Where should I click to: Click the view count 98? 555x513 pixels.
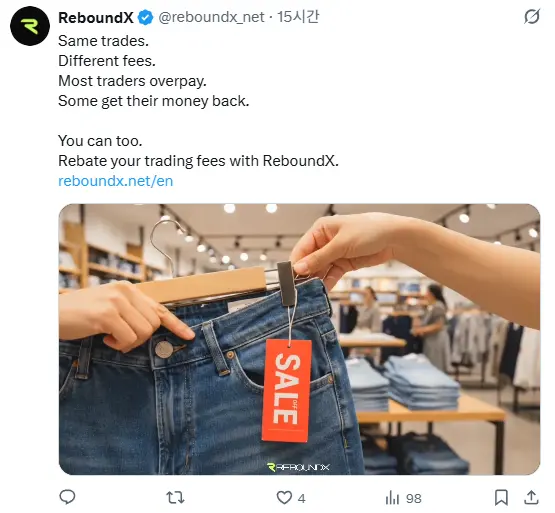point(413,498)
